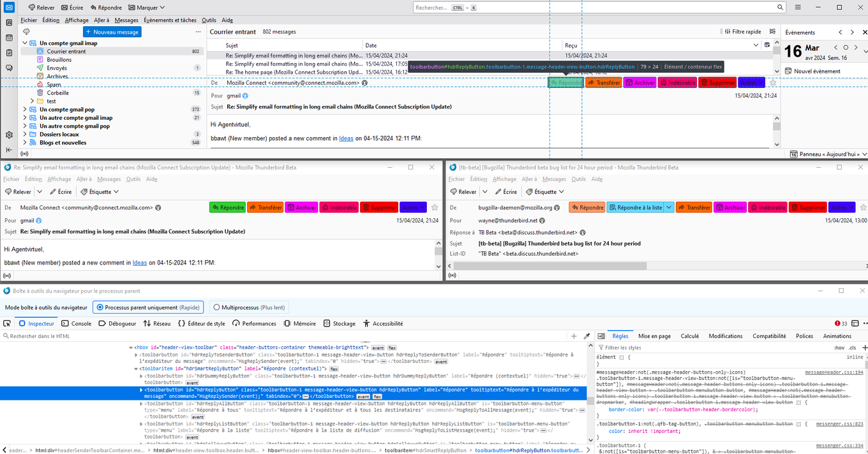Viewport: 868px width, 454px height.
Task: Open the Thunderbird hamburger app menu
Action: pos(798,8)
